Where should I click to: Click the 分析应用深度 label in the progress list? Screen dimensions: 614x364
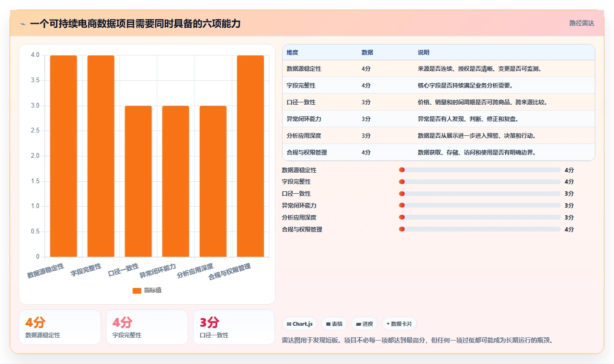(299, 217)
